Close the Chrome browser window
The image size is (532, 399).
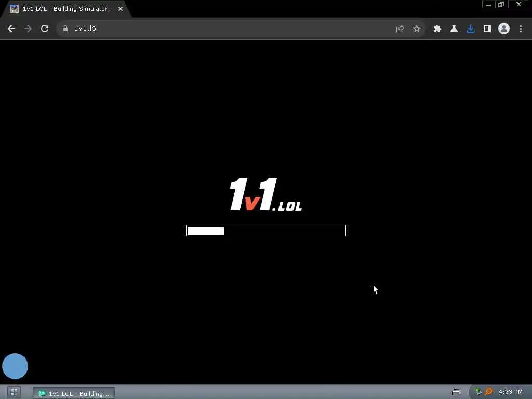(x=519, y=5)
